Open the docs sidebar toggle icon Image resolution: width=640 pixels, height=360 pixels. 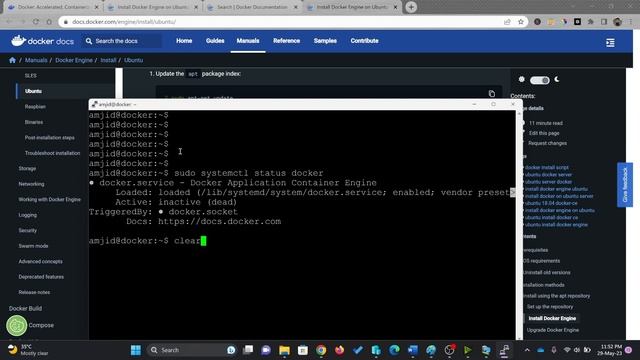tap(610, 42)
